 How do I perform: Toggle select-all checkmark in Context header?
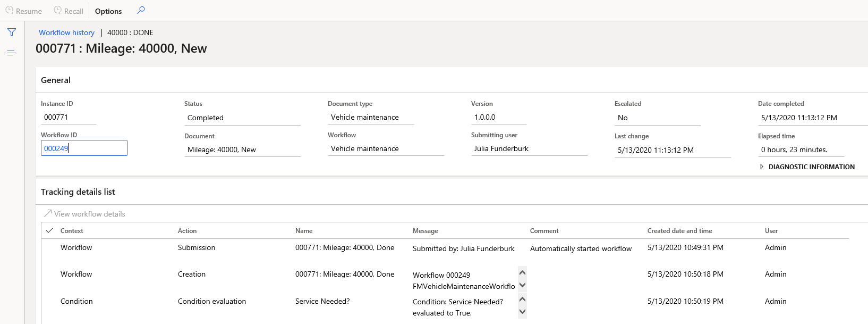pos(49,230)
